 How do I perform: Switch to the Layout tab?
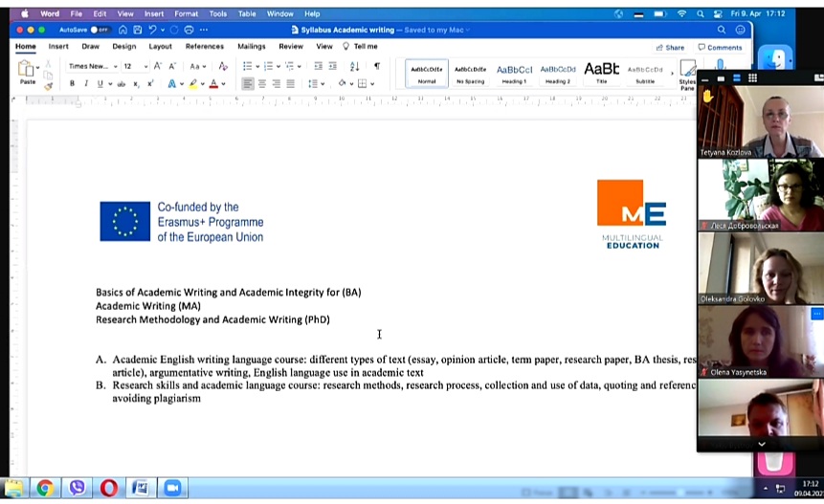click(160, 46)
